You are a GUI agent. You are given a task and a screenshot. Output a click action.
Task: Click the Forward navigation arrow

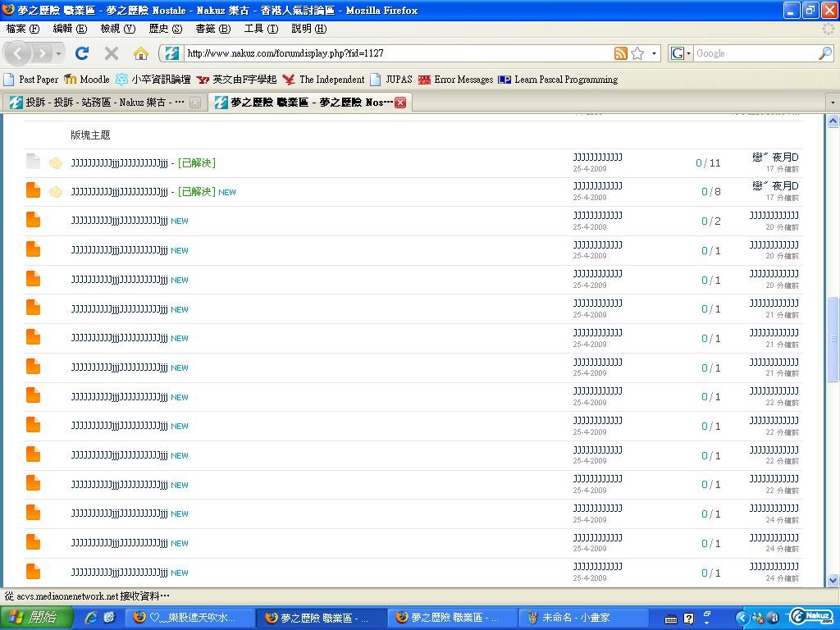tap(42, 53)
